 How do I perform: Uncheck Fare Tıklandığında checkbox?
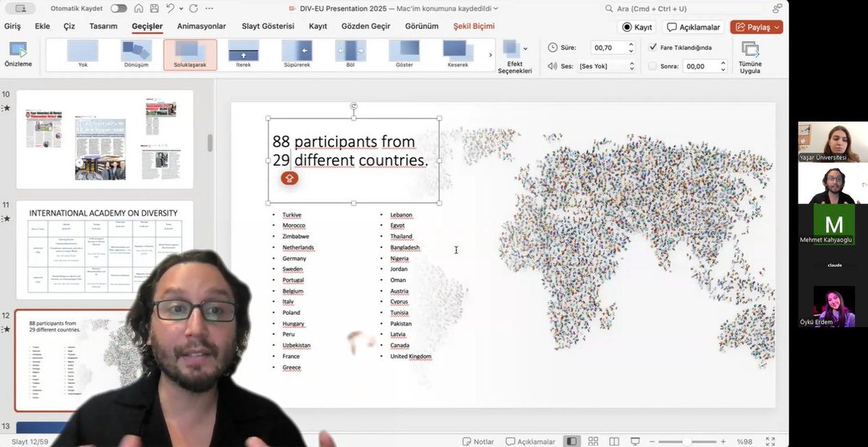652,48
